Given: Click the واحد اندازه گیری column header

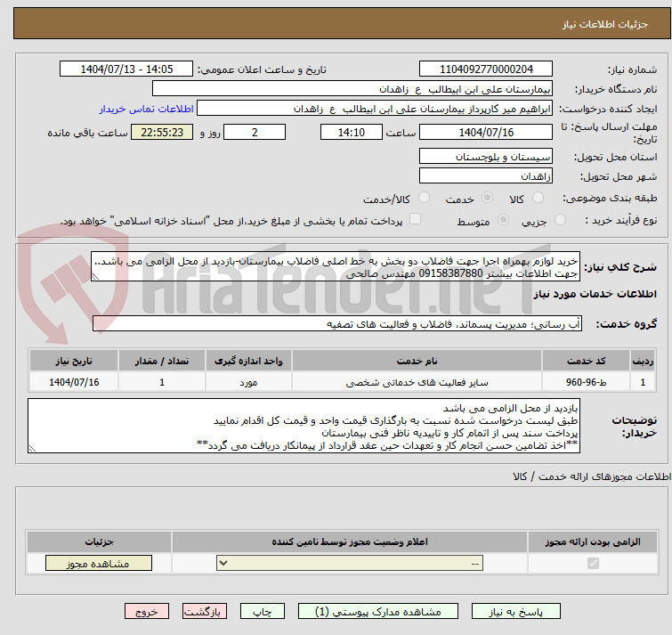Looking at the screenshot, I should (x=248, y=361).
